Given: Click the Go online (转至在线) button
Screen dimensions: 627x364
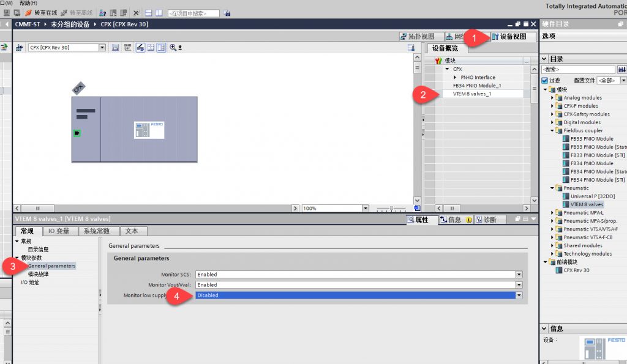Looking at the screenshot, I should 41,13.
